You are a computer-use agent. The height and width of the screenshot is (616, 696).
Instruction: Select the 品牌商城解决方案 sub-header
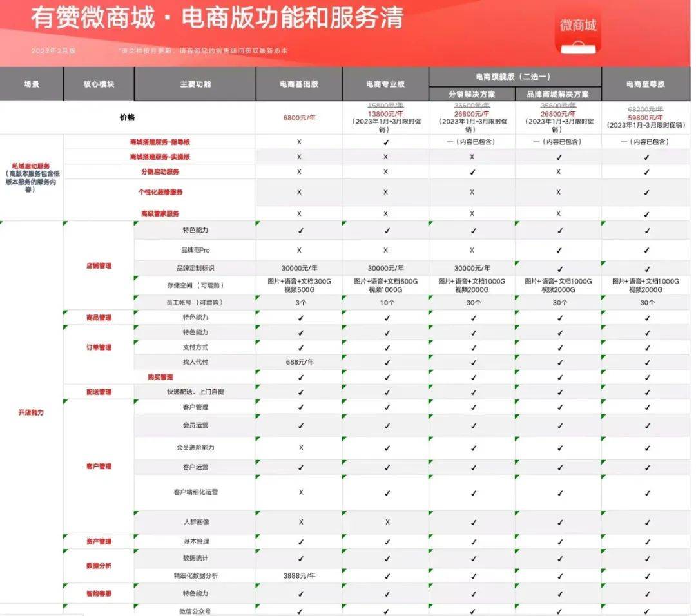click(x=558, y=94)
